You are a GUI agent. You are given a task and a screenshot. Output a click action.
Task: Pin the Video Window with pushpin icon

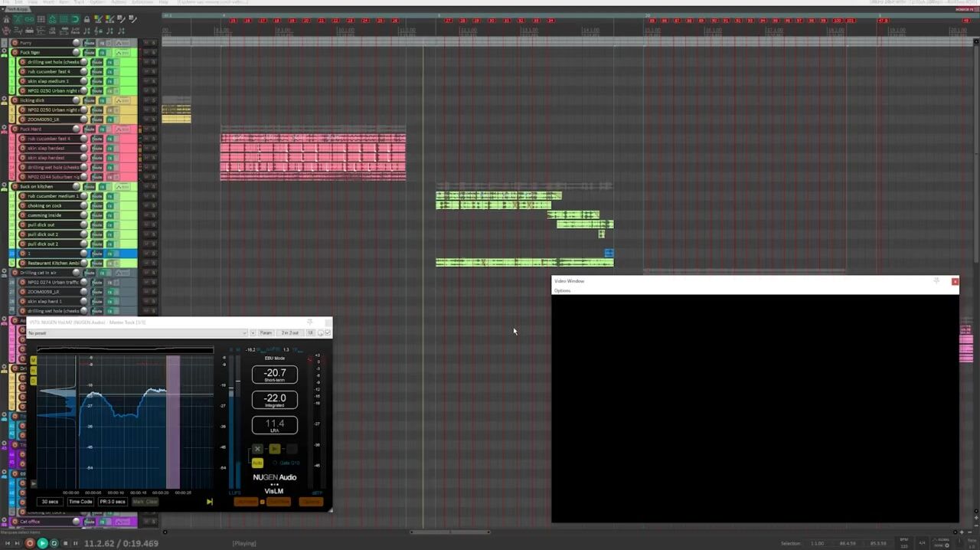click(936, 281)
